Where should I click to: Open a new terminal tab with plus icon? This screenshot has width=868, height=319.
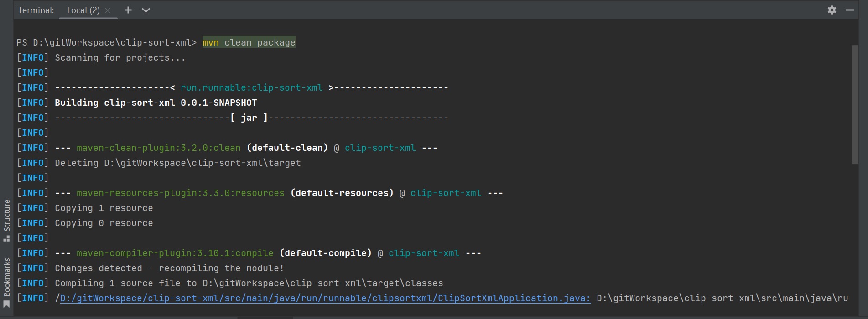pyautogui.click(x=128, y=10)
